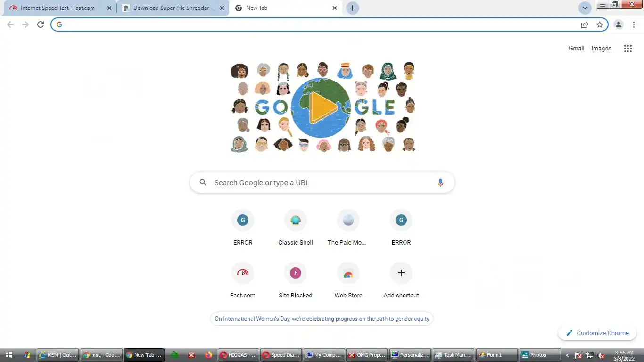644x362 pixels.
Task: Share this page via the share icon
Action: coord(585,25)
